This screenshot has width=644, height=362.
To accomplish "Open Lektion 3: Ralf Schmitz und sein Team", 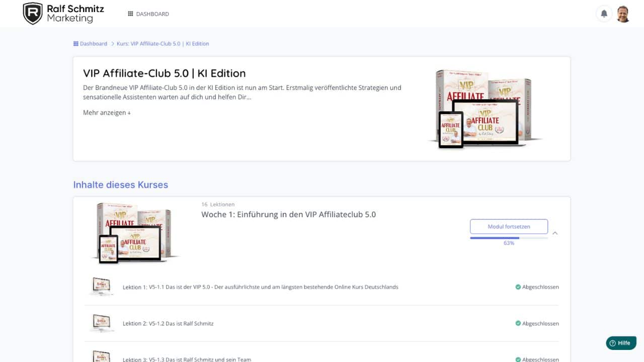I will click(x=187, y=359).
